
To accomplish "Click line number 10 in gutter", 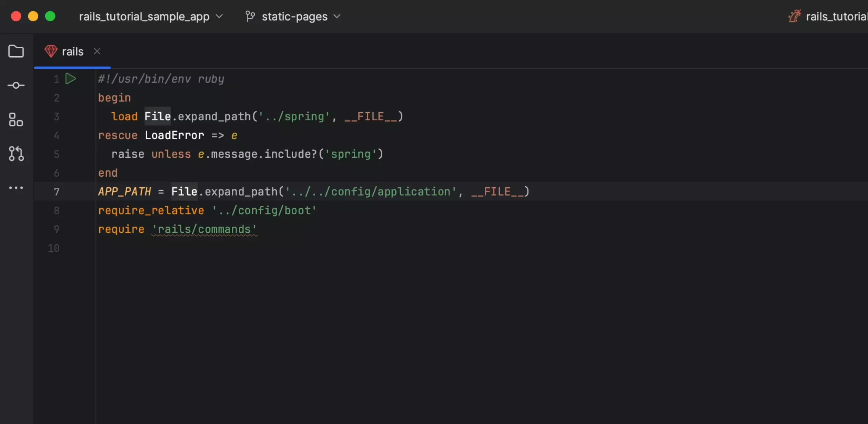I will 54,248.
